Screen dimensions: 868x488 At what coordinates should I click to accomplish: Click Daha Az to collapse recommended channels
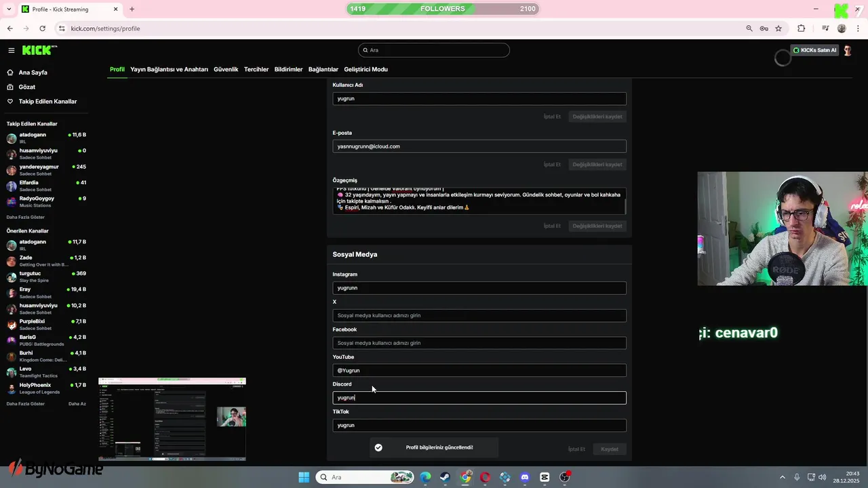coord(77,403)
